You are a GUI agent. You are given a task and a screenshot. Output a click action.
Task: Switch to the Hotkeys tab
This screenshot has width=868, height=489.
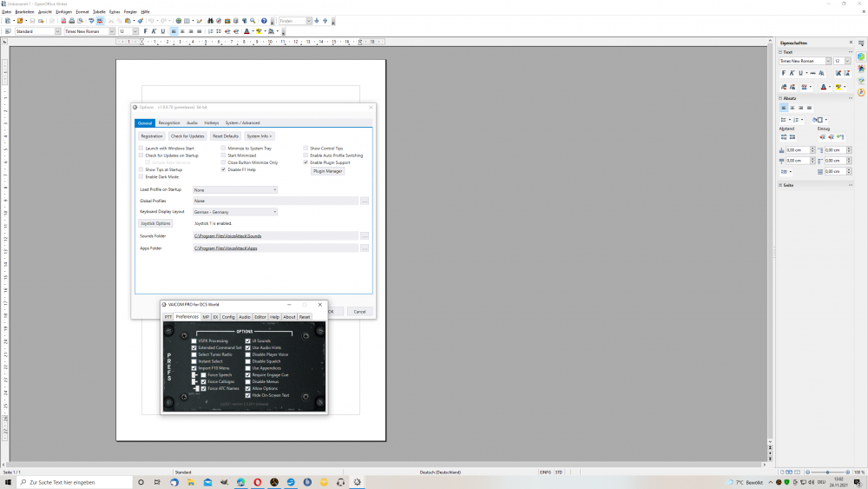(212, 122)
